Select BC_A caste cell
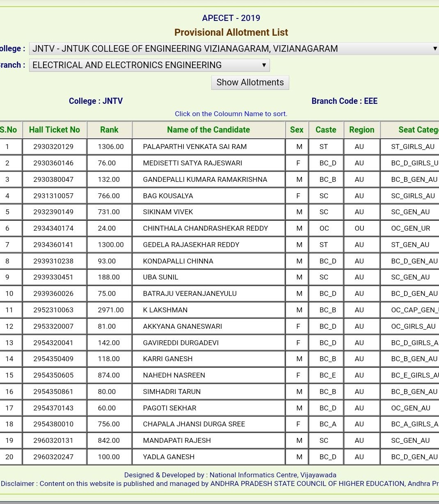 click(x=326, y=424)
